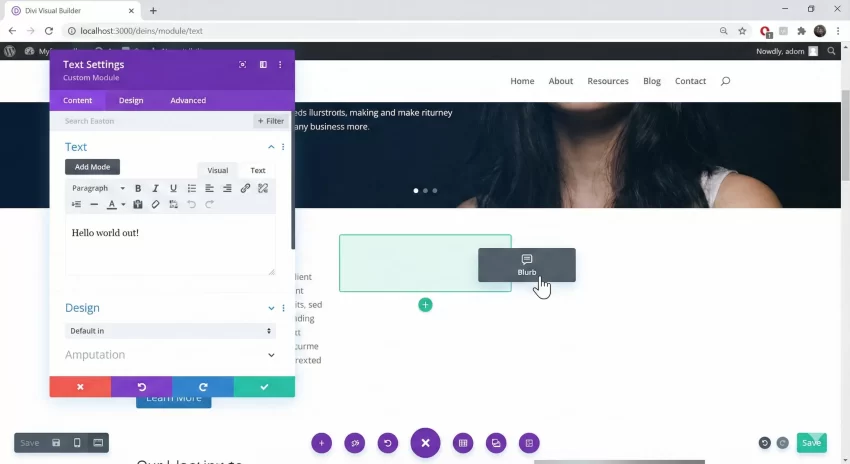Open Design section options dots
The image size is (850, 464).
point(283,308)
